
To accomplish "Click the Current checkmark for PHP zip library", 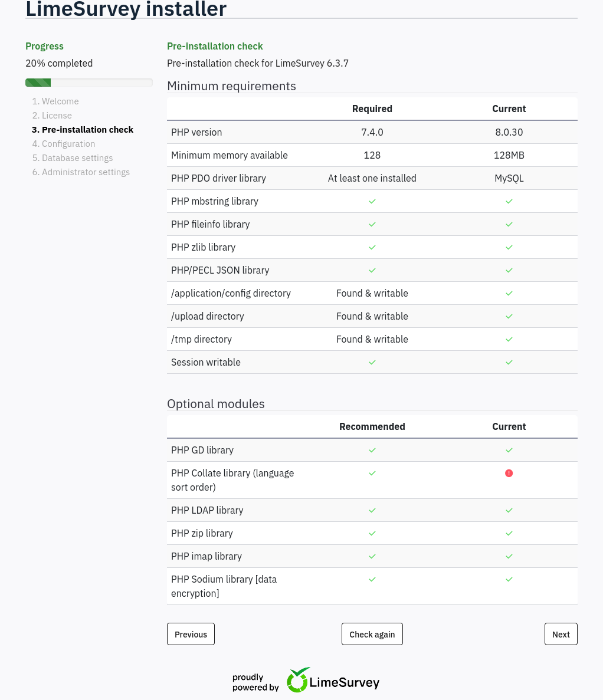I will coord(509,533).
